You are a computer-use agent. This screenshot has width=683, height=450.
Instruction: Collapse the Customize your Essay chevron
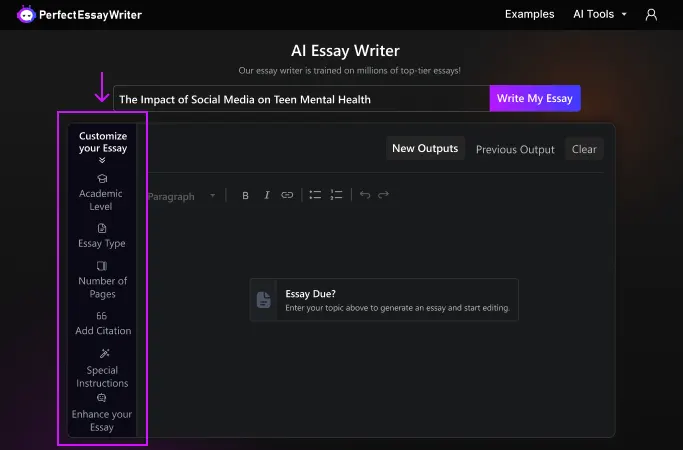click(x=102, y=160)
